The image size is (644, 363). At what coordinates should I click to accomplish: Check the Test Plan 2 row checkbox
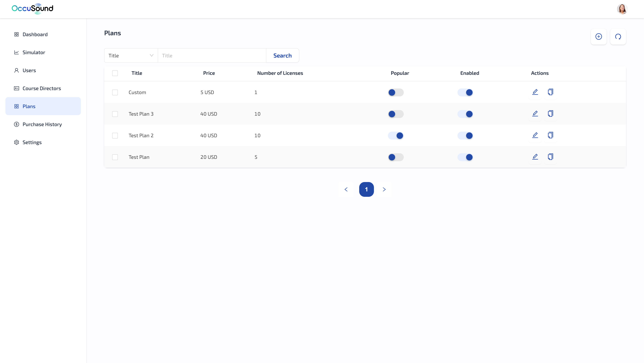pos(115,135)
